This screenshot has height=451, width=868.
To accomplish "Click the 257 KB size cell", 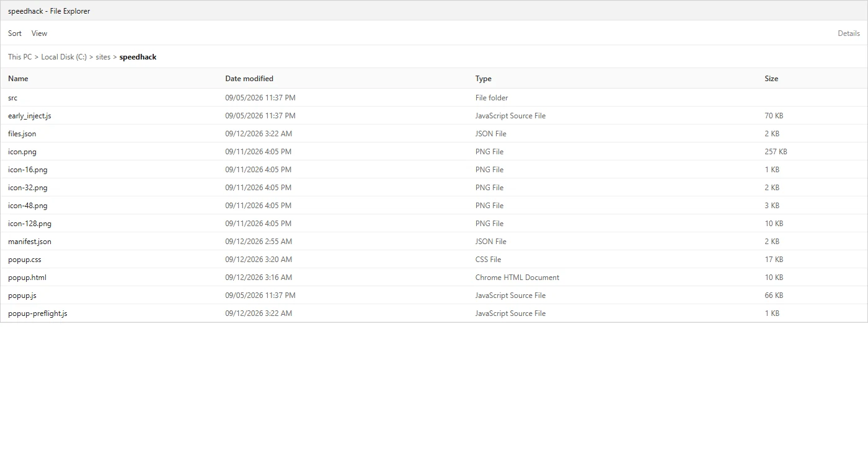I will (x=776, y=152).
